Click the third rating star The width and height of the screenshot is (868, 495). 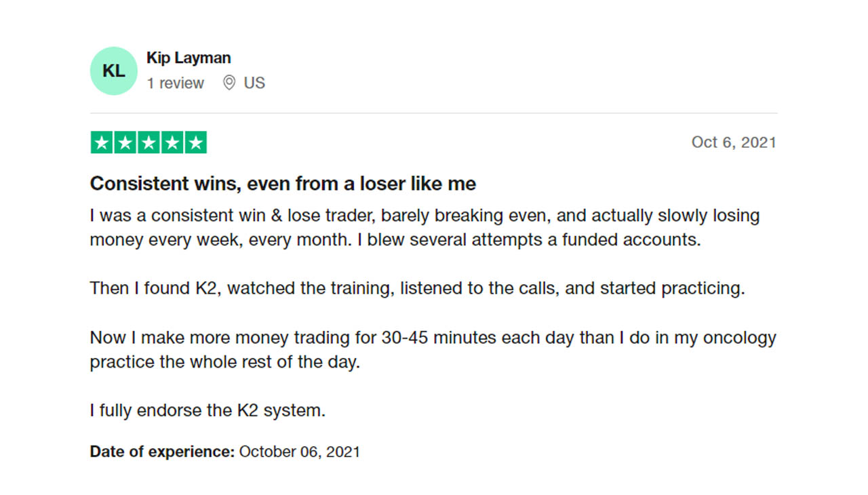coord(149,142)
